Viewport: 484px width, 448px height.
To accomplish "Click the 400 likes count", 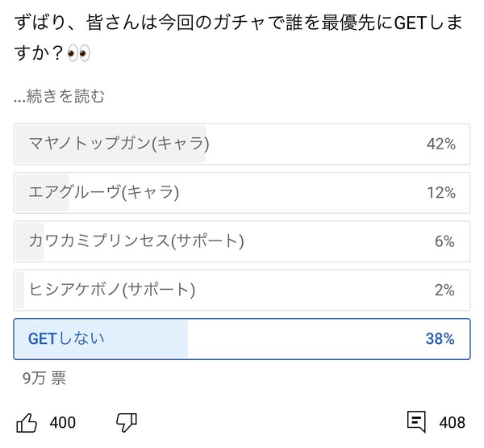I will (63, 422).
